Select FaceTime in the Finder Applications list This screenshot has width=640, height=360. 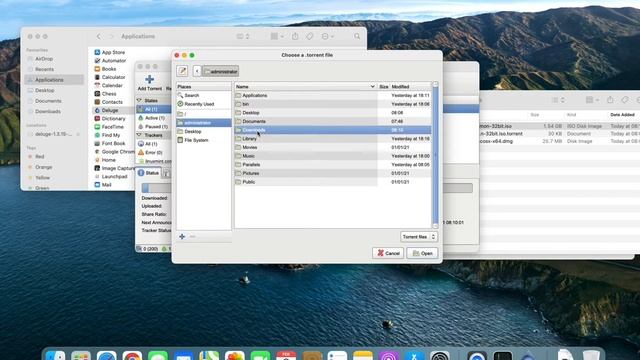pos(112,127)
